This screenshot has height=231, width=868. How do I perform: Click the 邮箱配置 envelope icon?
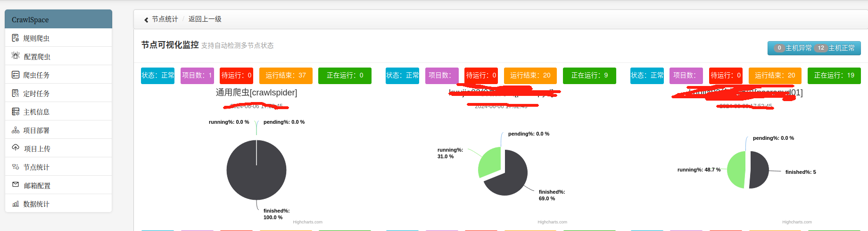pyautogui.click(x=16, y=185)
